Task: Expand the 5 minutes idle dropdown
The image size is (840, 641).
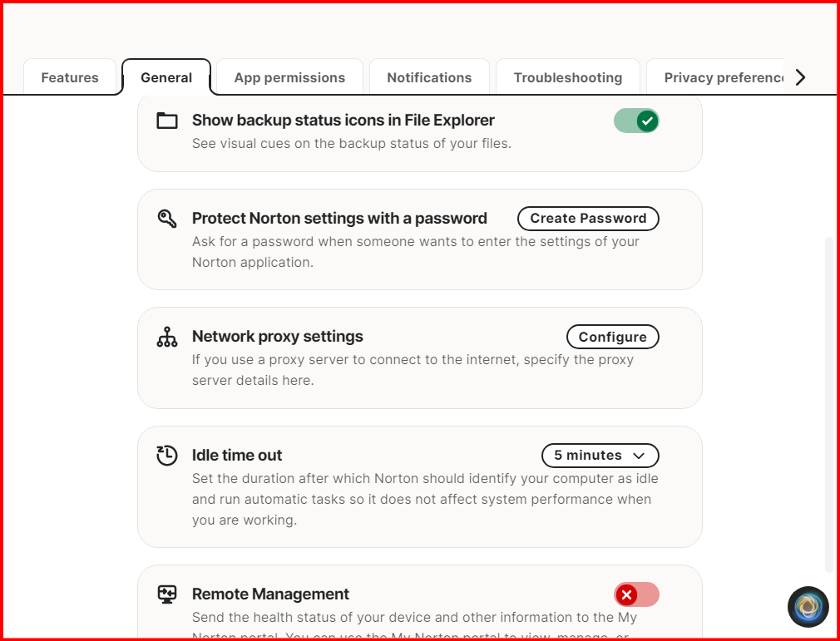Action: 600,456
